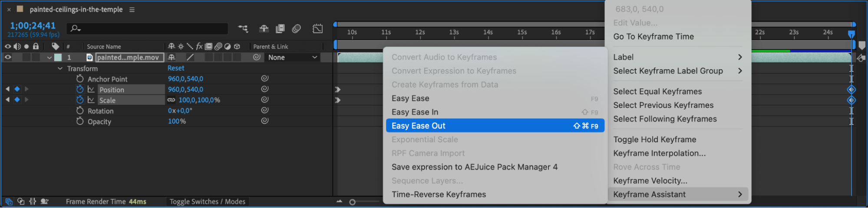Click the graph editor icon
Image resolution: width=868 pixels, height=208 pixels.
click(x=318, y=29)
